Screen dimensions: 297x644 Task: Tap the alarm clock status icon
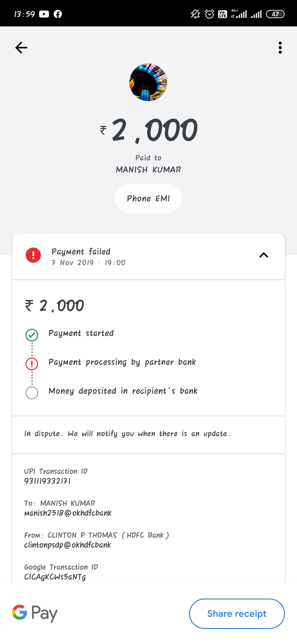point(210,14)
